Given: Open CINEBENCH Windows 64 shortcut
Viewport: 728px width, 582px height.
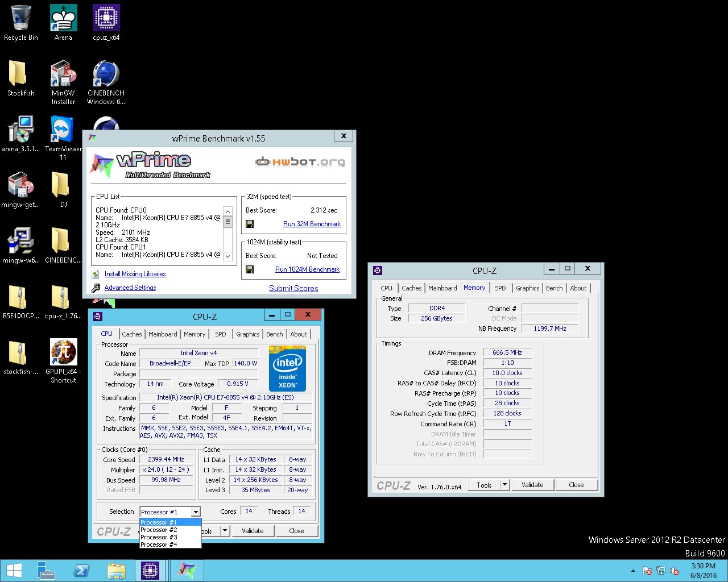Looking at the screenshot, I should click(x=106, y=82).
